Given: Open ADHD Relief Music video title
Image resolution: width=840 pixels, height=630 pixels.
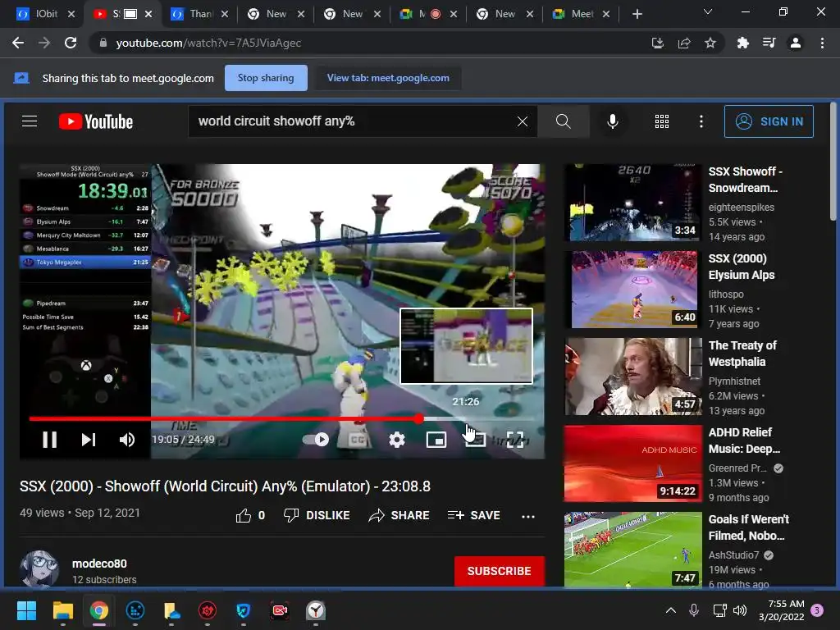Looking at the screenshot, I should point(744,441).
